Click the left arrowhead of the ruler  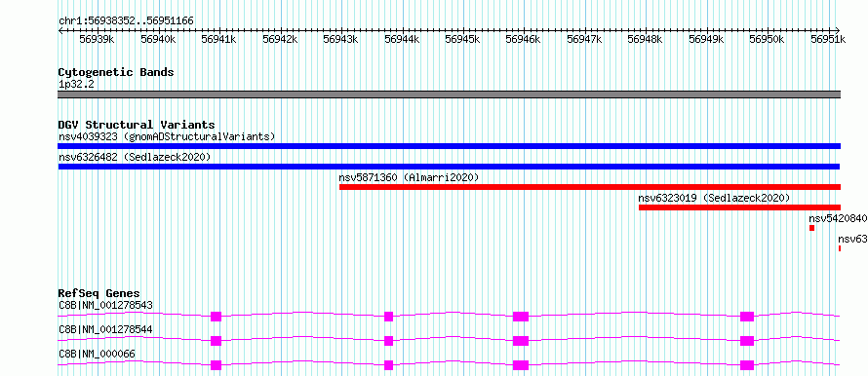tap(60, 31)
